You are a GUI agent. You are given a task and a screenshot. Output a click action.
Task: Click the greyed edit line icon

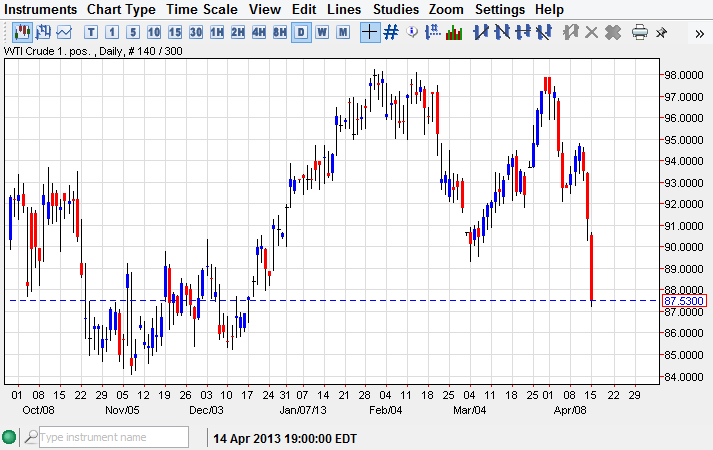coord(570,32)
